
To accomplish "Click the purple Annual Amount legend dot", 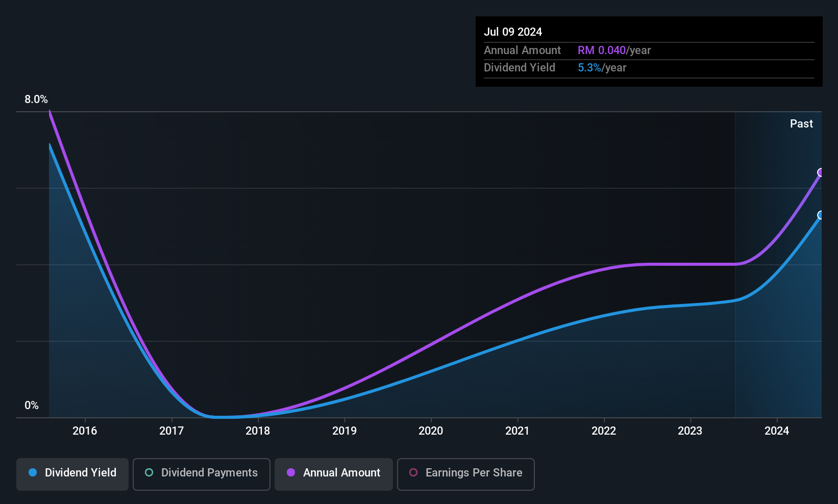I will pyautogui.click(x=291, y=472).
